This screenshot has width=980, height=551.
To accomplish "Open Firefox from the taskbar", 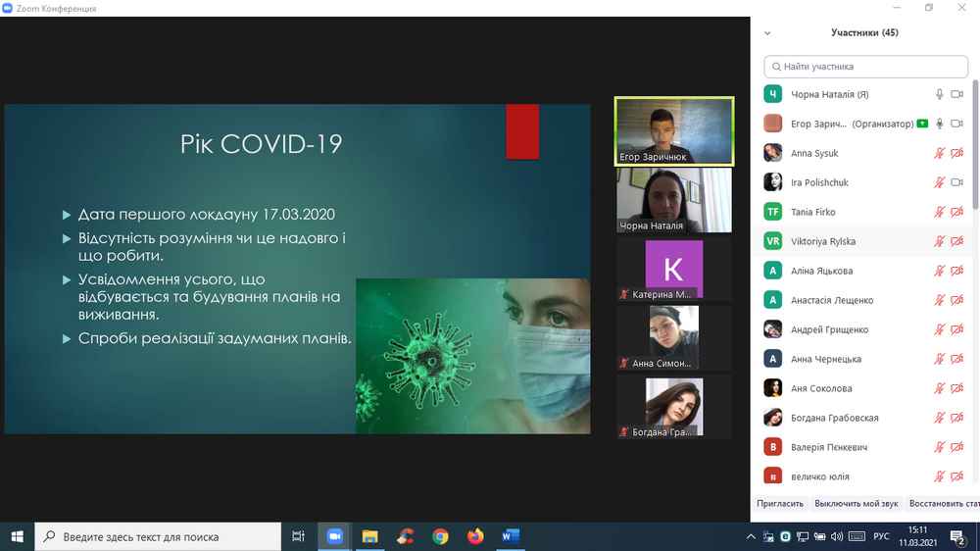I will click(475, 536).
